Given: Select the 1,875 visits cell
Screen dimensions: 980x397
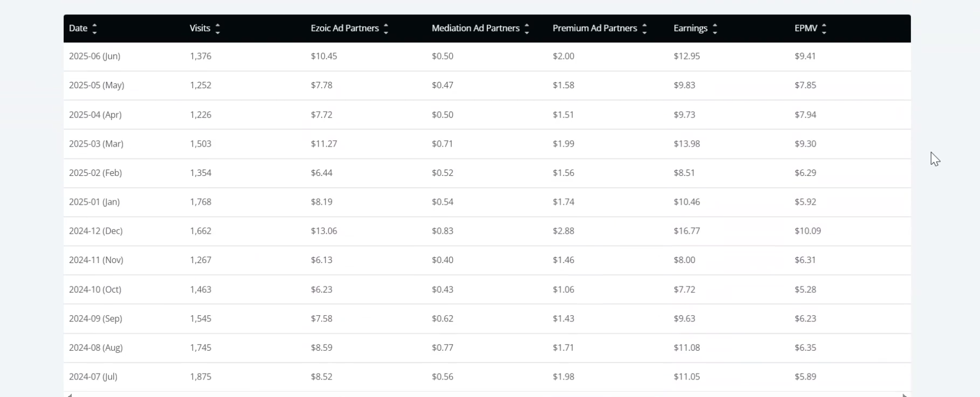Looking at the screenshot, I should point(201,377).
